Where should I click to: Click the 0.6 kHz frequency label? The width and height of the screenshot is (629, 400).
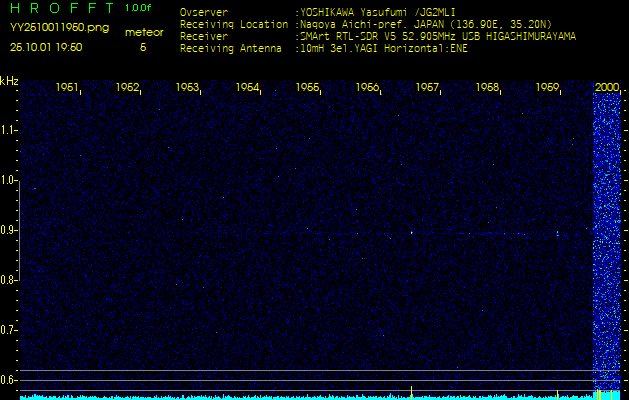click(9, 380)
